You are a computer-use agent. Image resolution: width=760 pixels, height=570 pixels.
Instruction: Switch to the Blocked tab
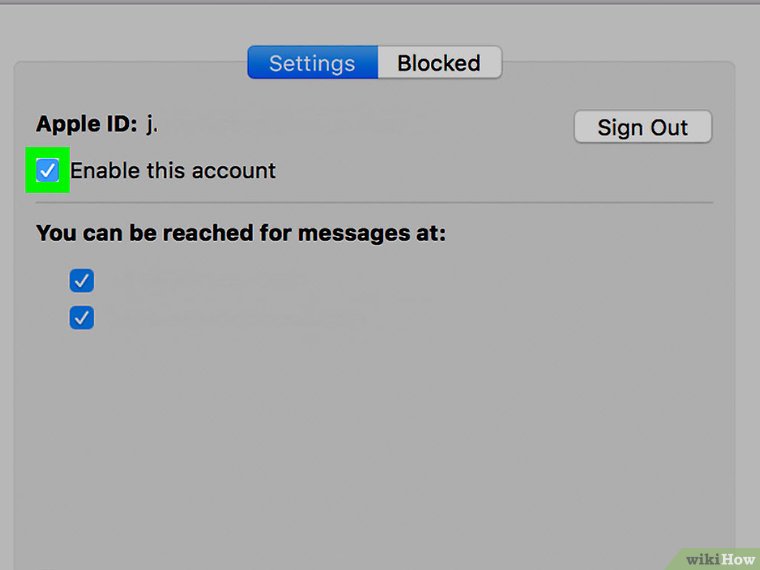439,63
